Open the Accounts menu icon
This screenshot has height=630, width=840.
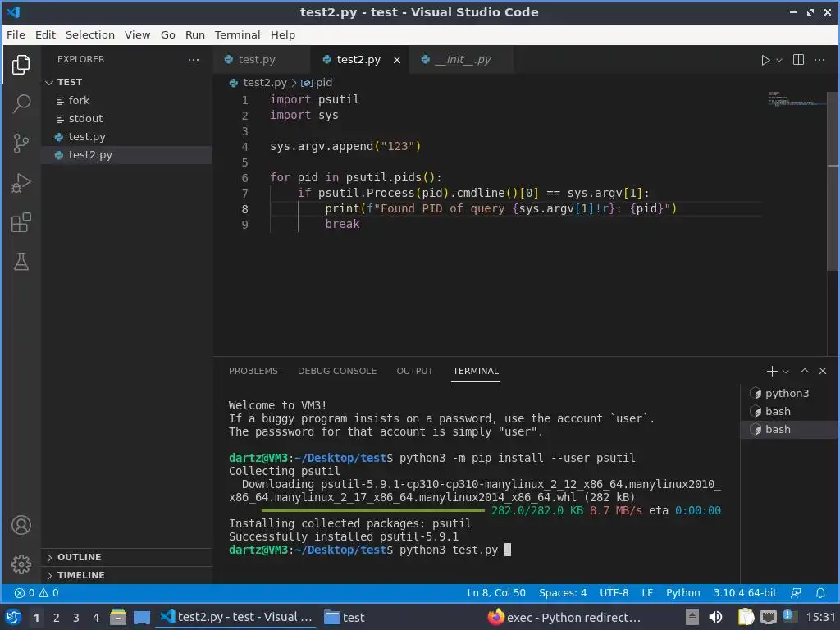pos(21,525)
